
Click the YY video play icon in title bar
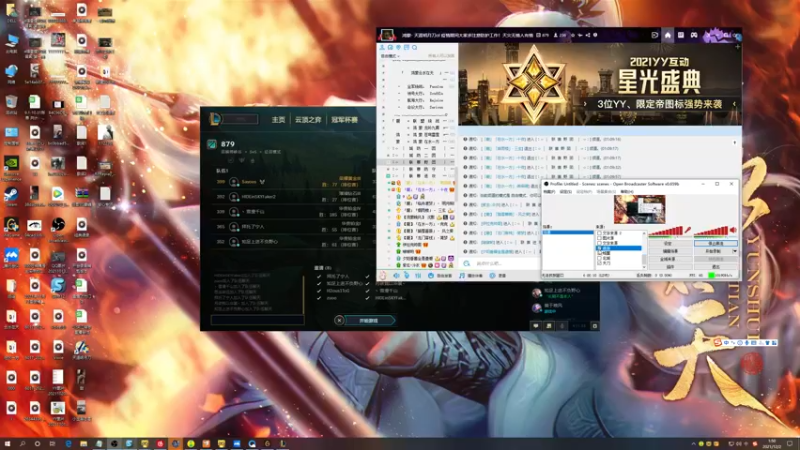pyautogui.click(x=655, y=35)
